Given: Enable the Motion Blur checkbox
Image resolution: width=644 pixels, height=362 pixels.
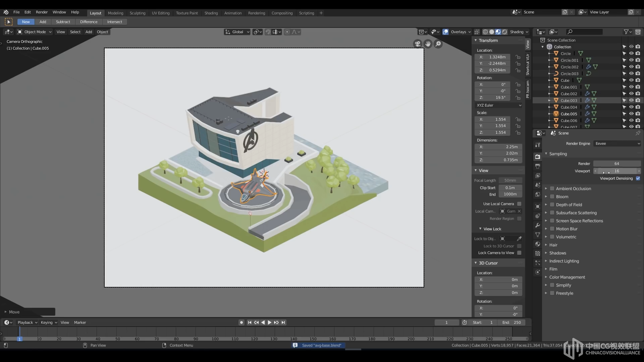Looking at the screenshot, I should 552,229.
